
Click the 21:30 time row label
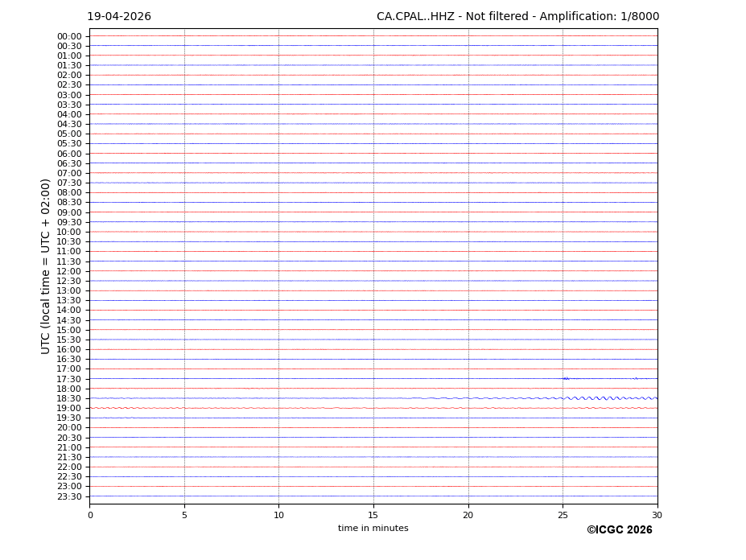pyautogui.click(x=69, y=457)
